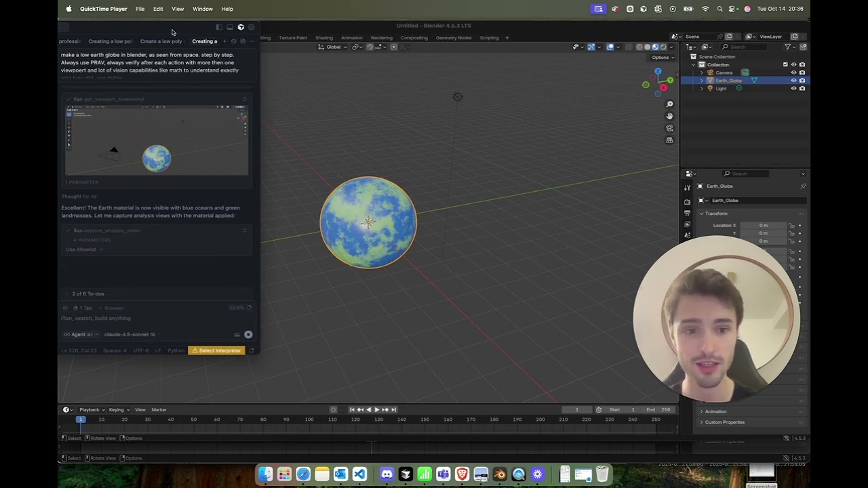Select Camera in the outliner
The height and width of the screenshot is (488, 868).
[x=724, y=73]
